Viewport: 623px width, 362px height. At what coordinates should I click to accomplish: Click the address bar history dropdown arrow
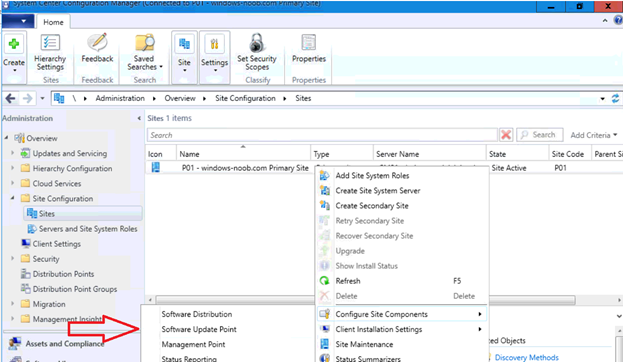[x=602, y=99]
